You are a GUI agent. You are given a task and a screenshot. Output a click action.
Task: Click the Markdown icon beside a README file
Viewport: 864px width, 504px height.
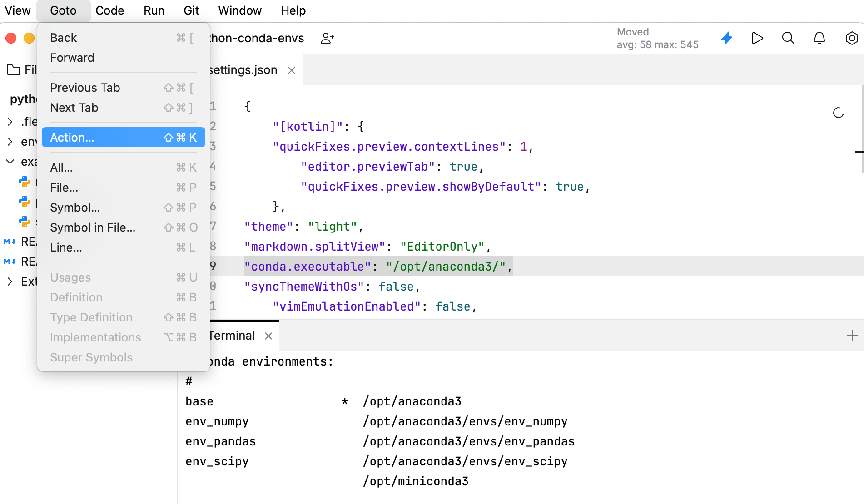pyautogui.click(x=9, y=241)
